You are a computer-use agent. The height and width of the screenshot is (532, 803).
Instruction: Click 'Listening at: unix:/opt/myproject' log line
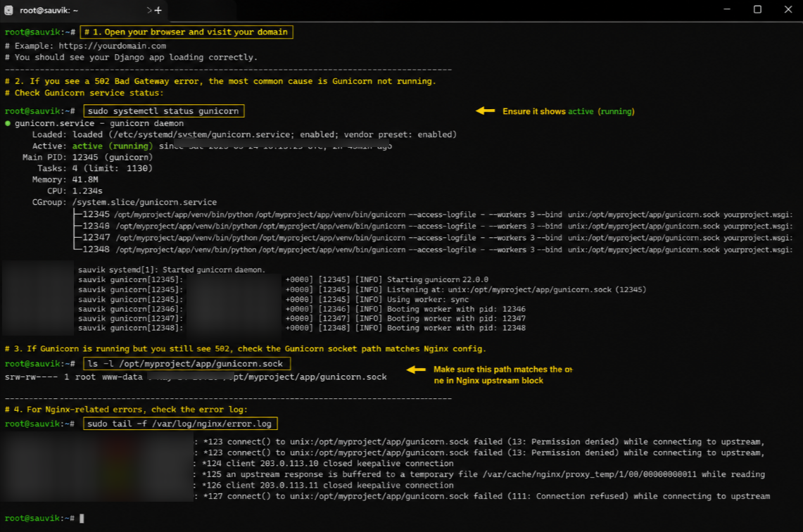362,290
